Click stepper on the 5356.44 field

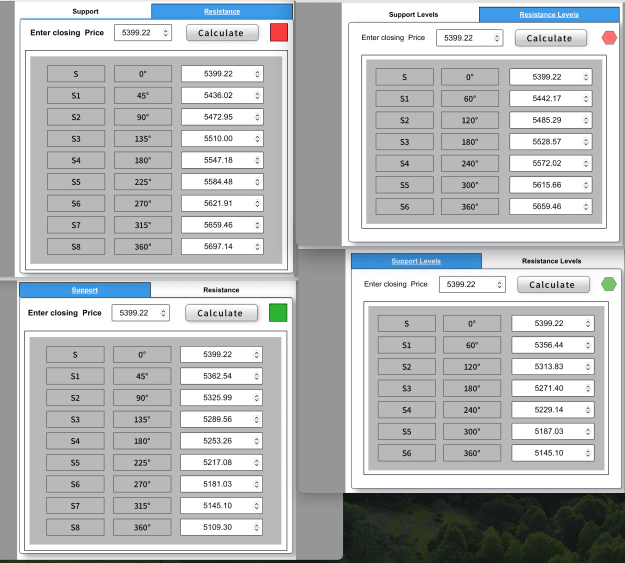(x=588, y=345)
